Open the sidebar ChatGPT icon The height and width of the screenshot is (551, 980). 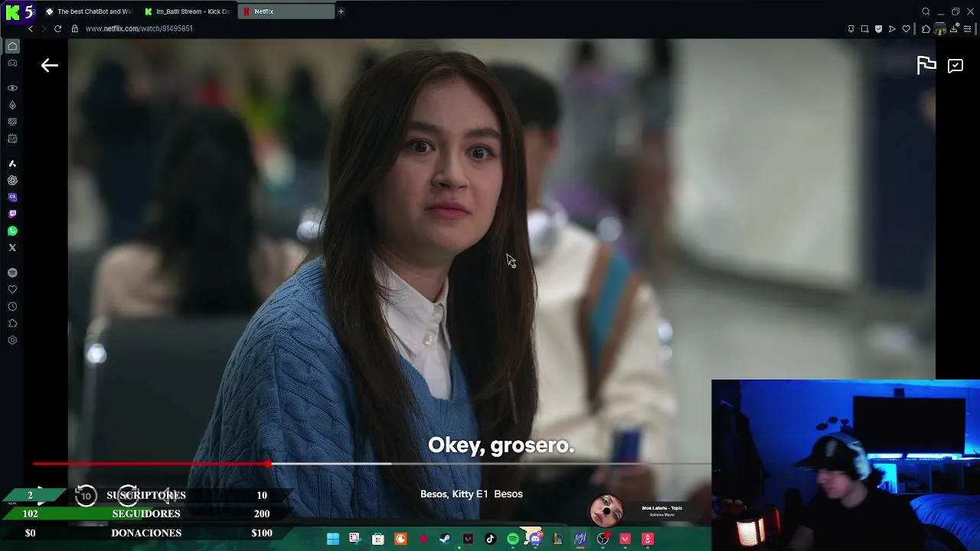(12, 181)
